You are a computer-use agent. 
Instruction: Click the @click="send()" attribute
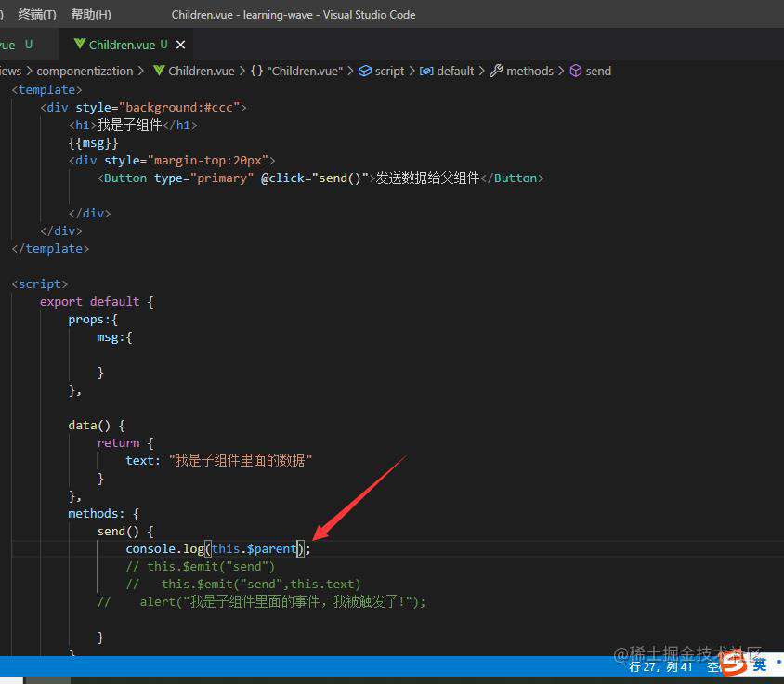(x=315, y=178)
